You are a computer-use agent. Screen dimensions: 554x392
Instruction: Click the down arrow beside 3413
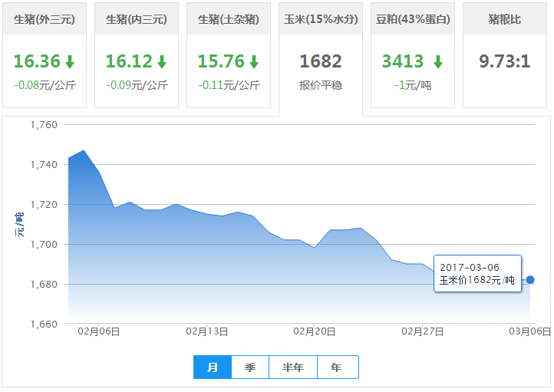[438, 62]
